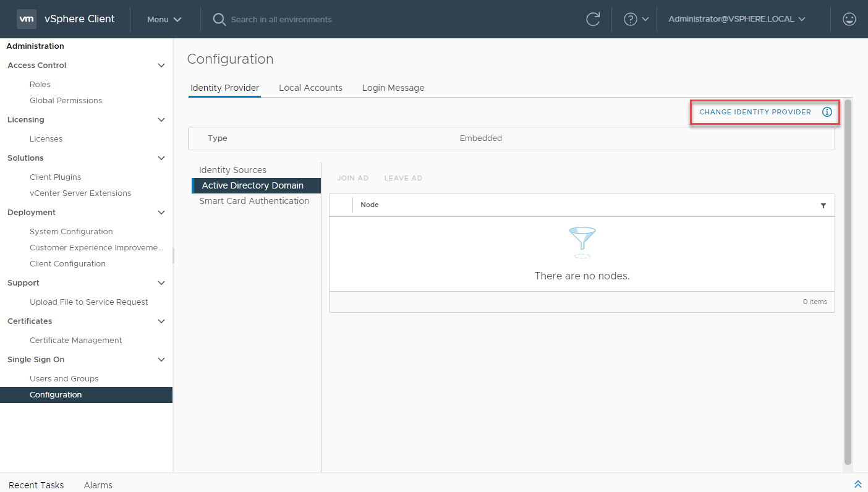Open System Configuration

[71, 232]
